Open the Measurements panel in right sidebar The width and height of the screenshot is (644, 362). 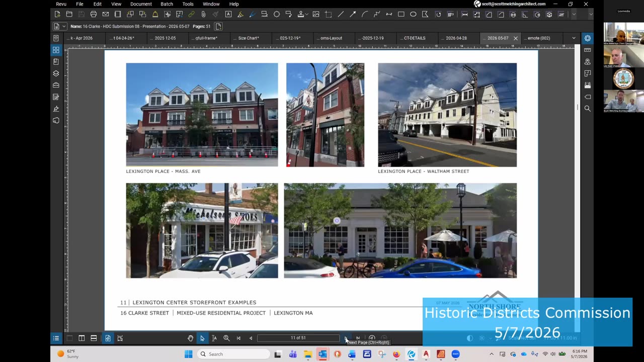(x=587, y=50)
